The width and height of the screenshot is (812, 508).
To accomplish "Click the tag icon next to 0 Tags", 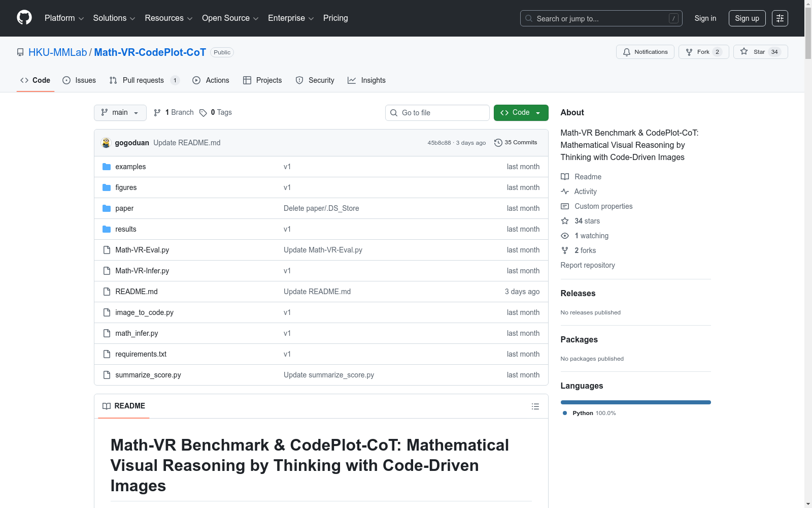I will click(203, 113).
